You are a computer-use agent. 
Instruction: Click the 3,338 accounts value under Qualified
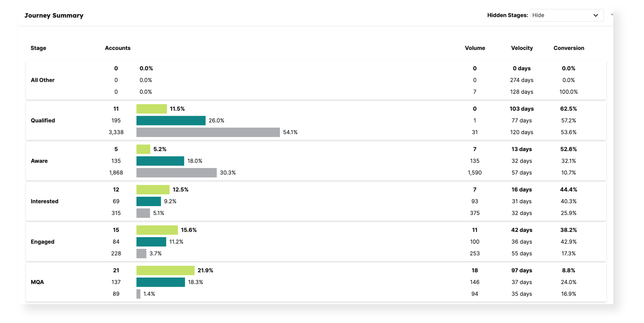(116, 132)
